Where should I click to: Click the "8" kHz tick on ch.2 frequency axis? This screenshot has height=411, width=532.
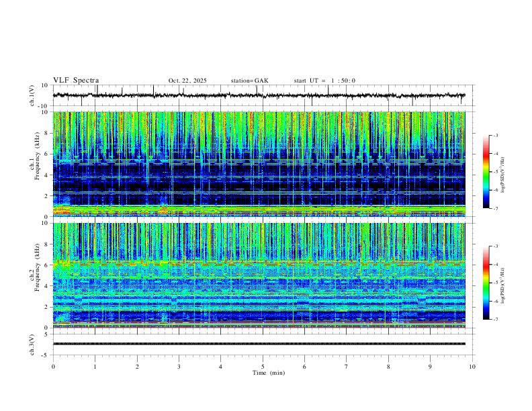coord(47,244)
